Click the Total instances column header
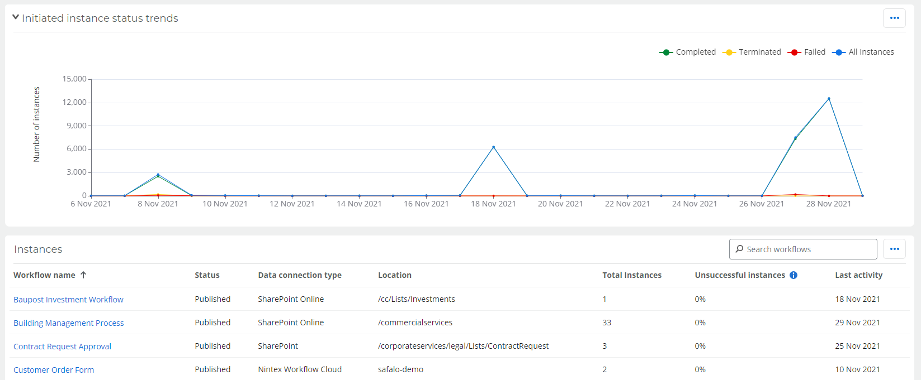Viewport: 922px width, 380px height. point(632,275)
